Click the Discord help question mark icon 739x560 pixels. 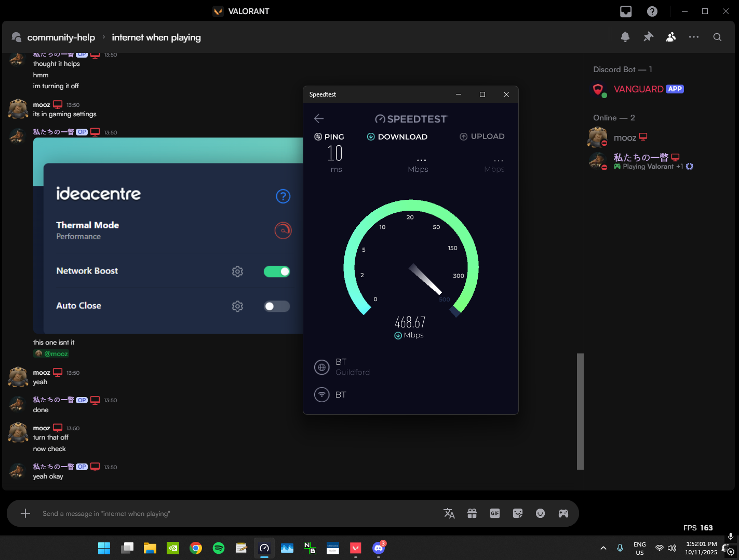click(652, 11)
